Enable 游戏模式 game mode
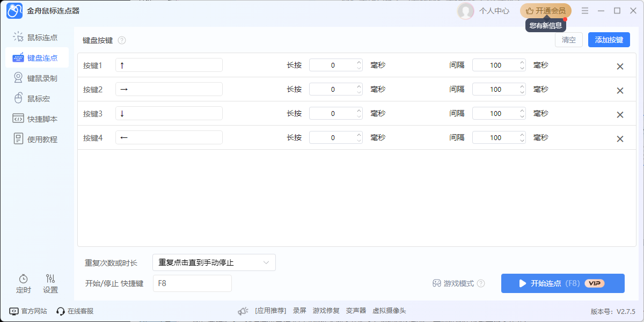The height and width of the screenshot is (322, 644). 458,283
